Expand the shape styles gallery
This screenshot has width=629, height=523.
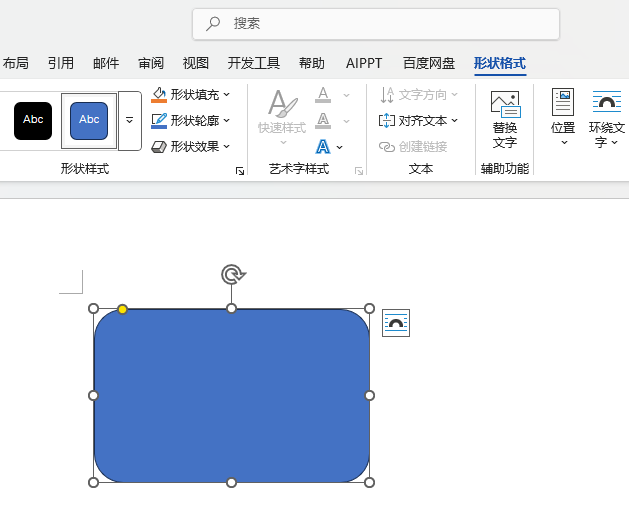pyautogui.click(x=130, y=120)
